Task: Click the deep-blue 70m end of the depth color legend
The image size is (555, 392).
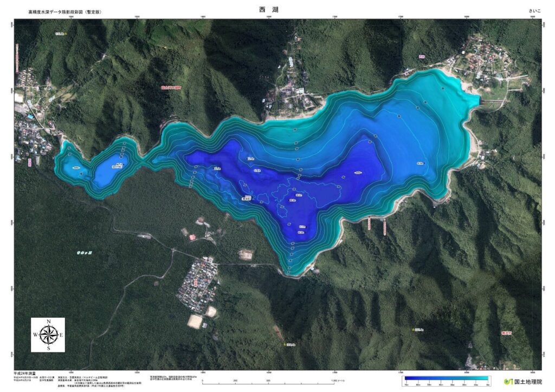Action: (405, 379)
